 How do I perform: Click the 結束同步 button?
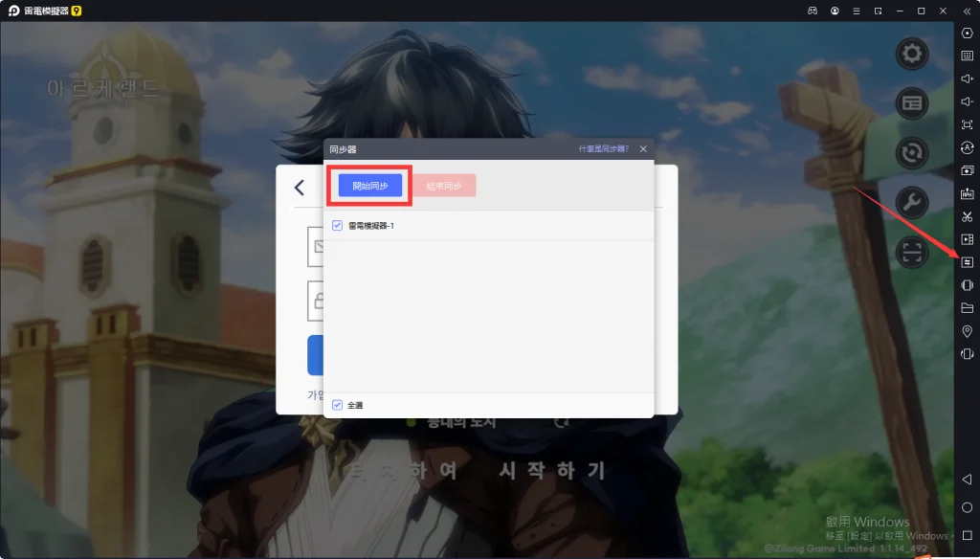(x=444, y=186)
